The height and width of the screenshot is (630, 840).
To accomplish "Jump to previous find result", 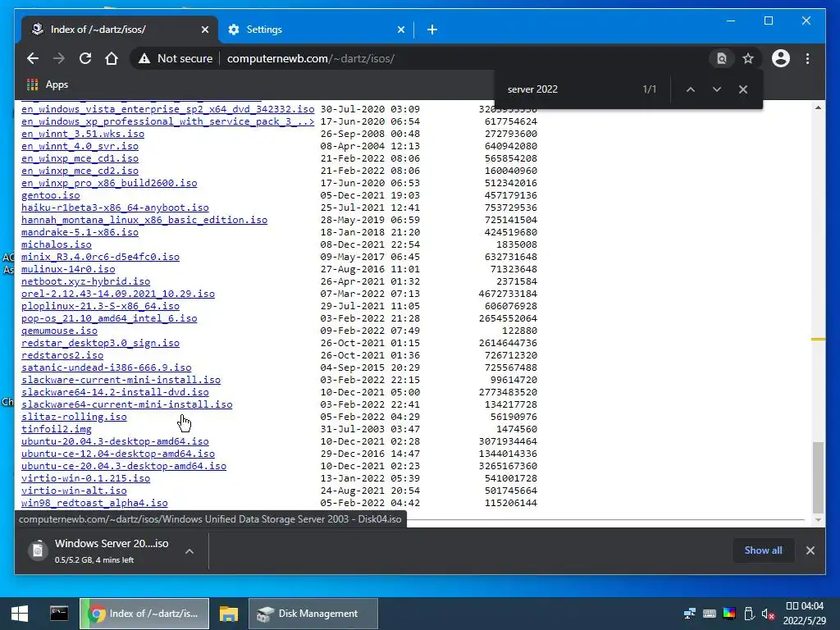I will (691, 89).
